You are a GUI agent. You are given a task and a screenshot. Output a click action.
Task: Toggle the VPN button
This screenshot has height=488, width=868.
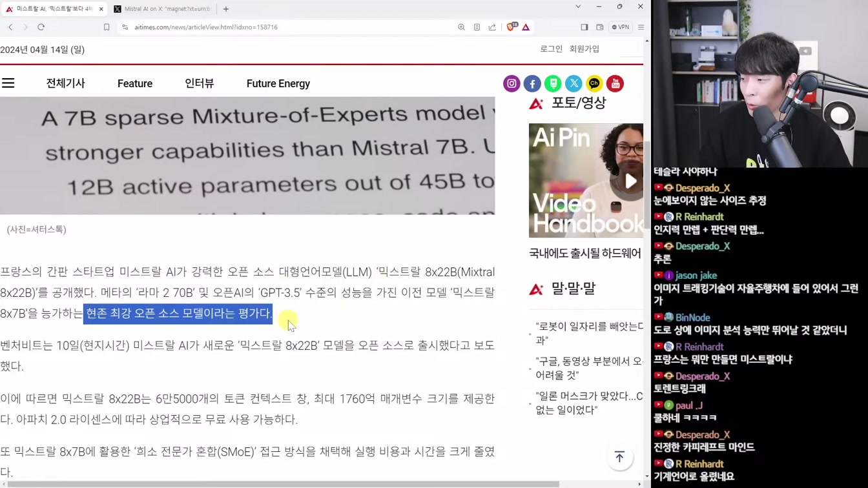coord(621,27)
